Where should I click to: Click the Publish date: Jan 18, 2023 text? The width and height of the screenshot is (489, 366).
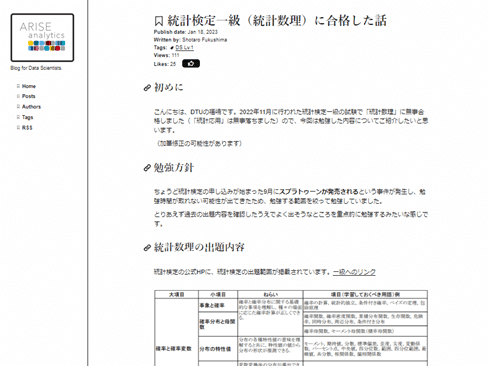(x=186, y=32)
